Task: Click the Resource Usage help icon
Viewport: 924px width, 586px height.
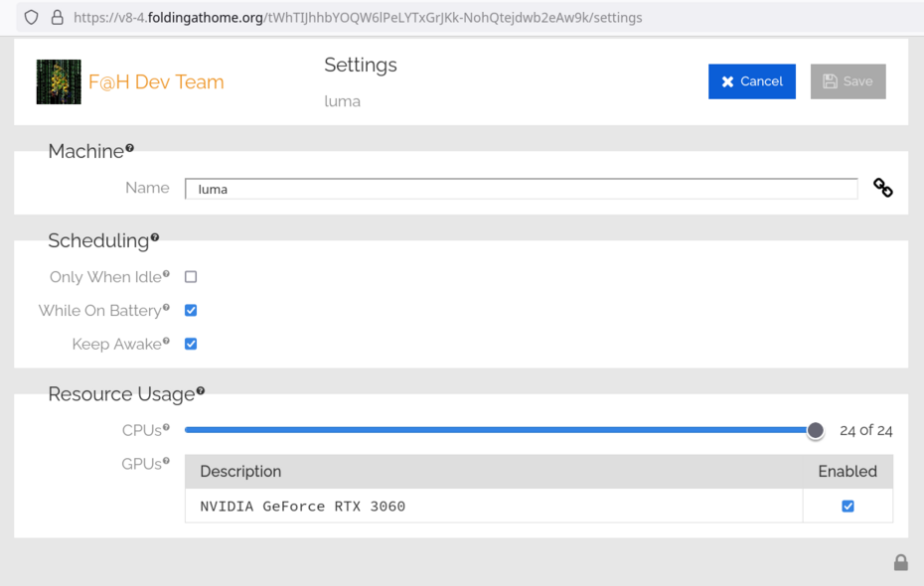Action: click(x=201, y=390)
